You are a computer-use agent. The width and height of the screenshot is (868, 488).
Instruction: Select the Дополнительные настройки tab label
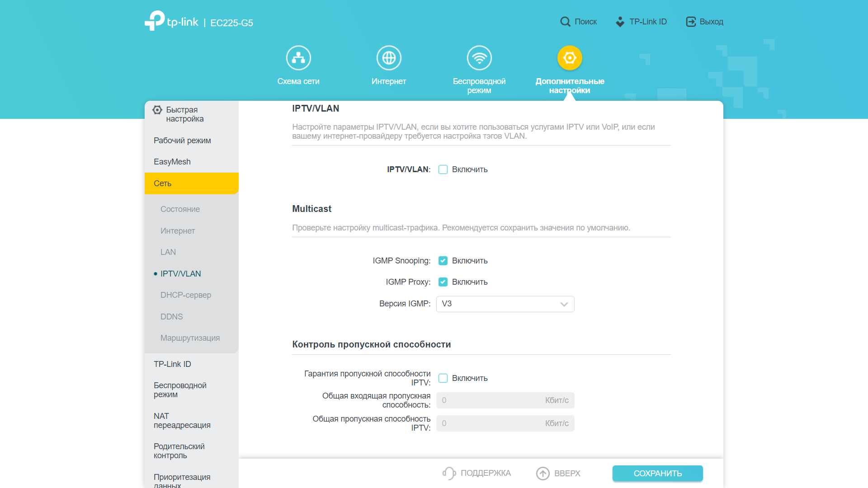pos(570,86)
